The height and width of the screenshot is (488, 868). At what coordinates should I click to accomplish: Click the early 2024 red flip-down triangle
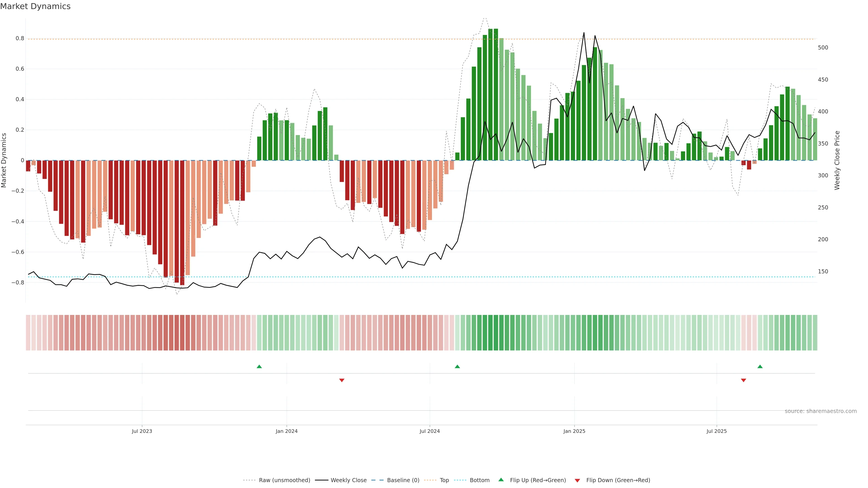point(342,380)
